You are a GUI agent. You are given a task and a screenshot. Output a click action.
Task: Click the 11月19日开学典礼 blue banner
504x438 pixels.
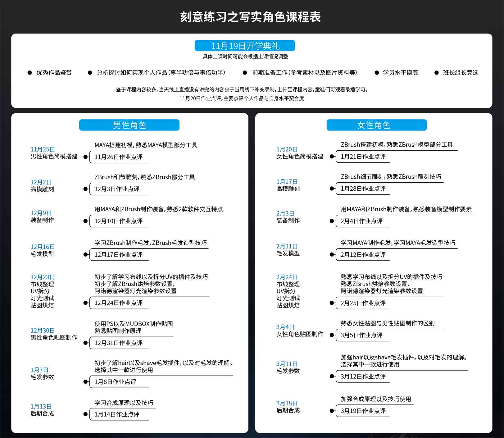[245, 46]
